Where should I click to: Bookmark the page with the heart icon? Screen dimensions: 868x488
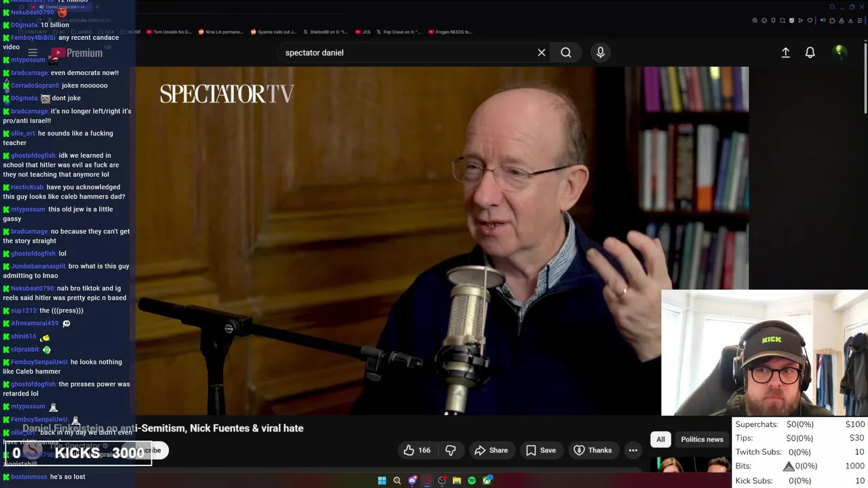click(810, 20)
